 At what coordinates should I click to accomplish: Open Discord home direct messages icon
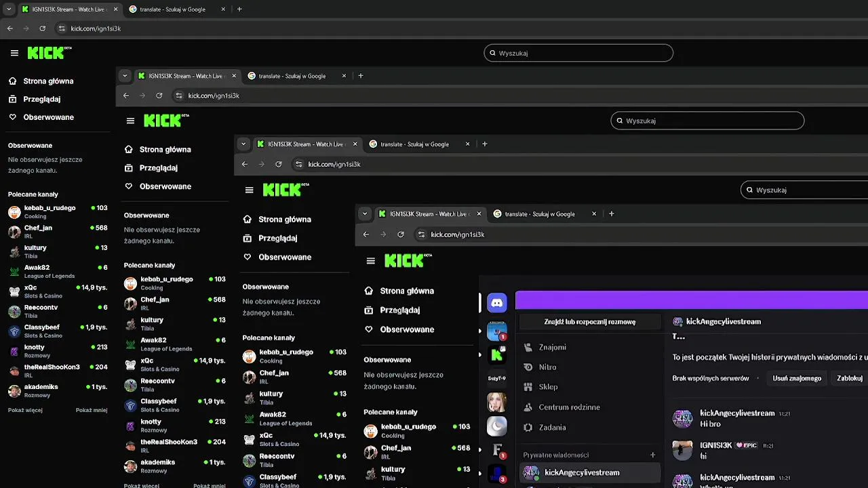pos(497,304)
